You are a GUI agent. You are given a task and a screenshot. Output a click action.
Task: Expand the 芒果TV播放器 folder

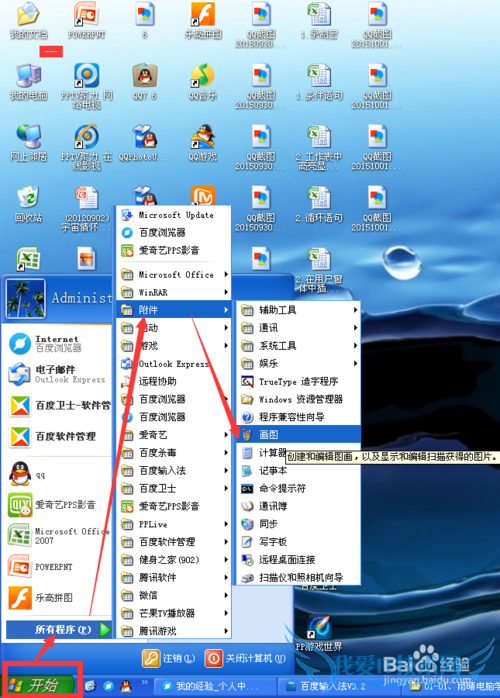pyautogui.click(x=174, y=613)
